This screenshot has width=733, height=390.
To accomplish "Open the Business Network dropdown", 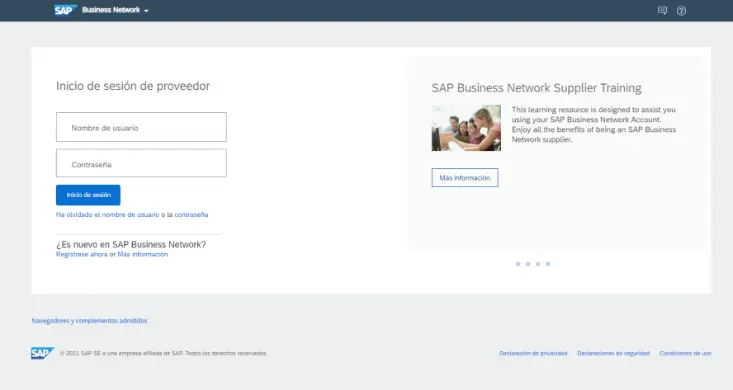I will [115, 10].
